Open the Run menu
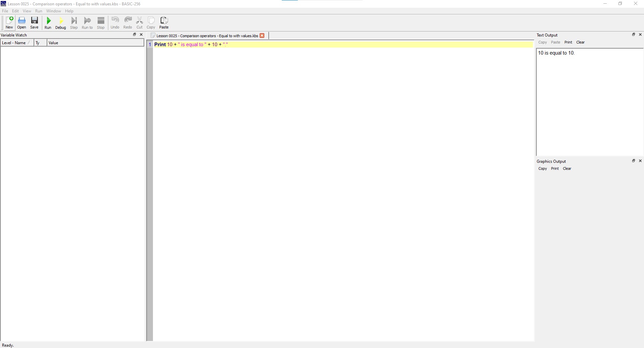The height and width of the screenshot is (348, 644). [39, 11]
